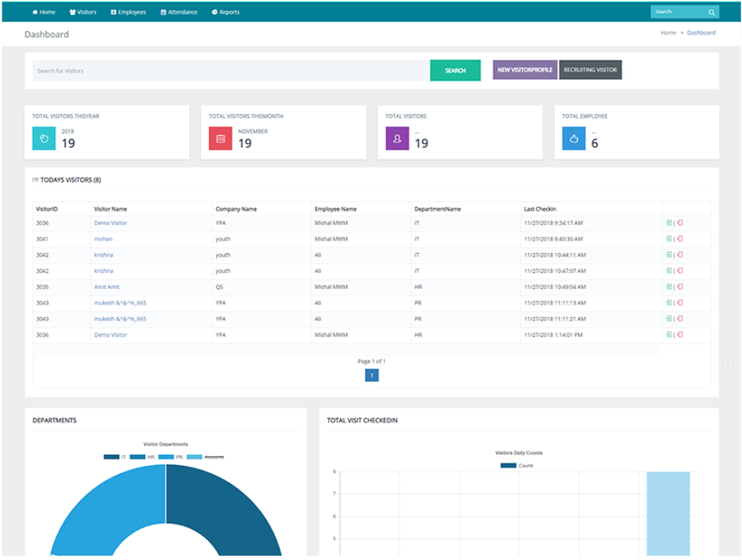
Task: Click the NEW VISITORPROFILE button
Action: [523, 70]
